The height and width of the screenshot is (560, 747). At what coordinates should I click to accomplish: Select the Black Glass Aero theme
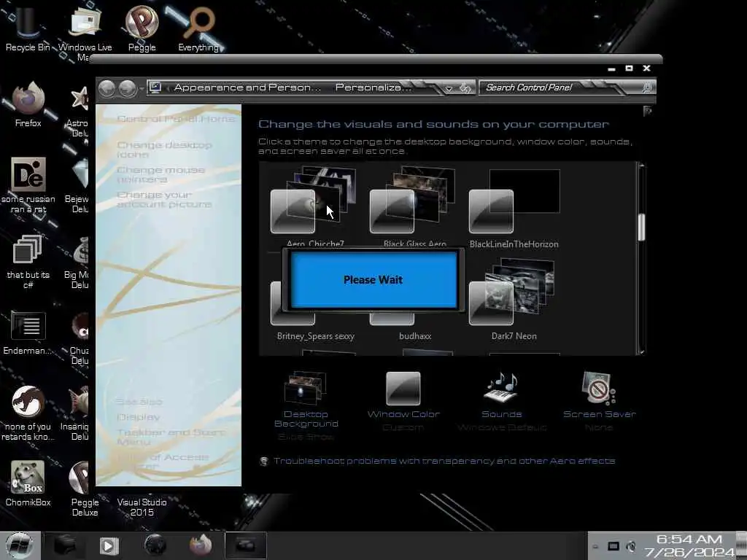click(x=414, y=206)
